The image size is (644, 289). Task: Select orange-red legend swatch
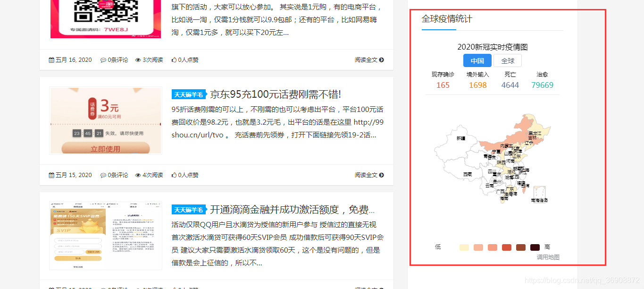507,247
